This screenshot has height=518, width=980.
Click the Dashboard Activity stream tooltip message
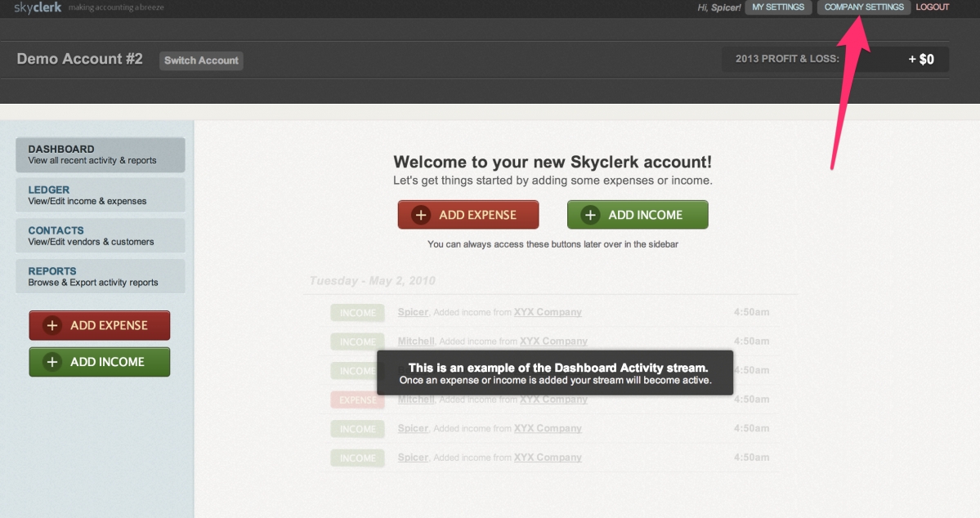555,373
